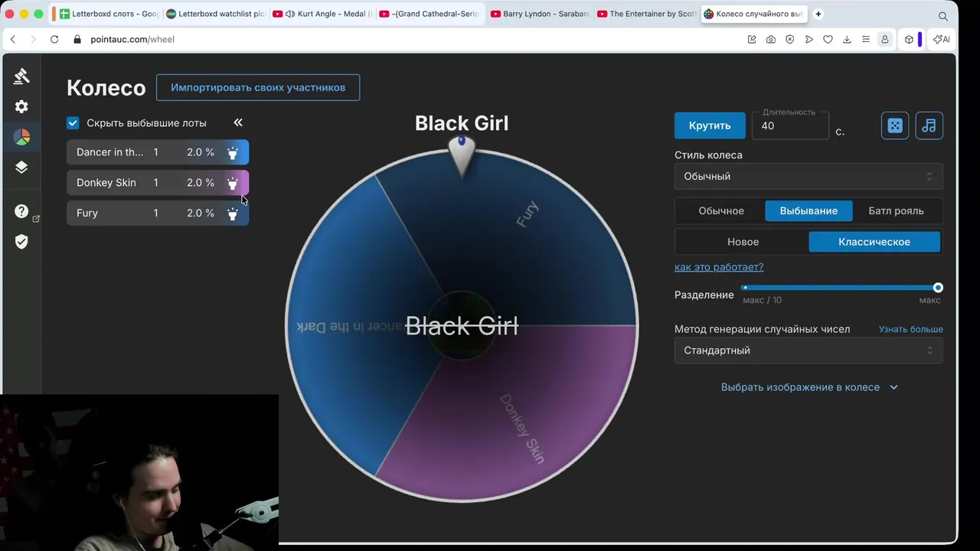Image resolution: width=980 pixels, height=551 pixels.
Task: Open downloads toolbar icon
Action: point(847,39)
